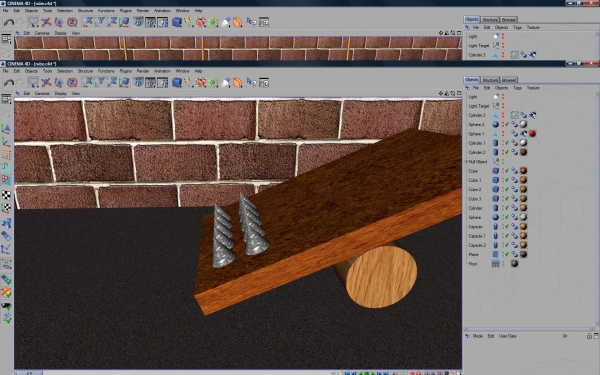The image size is (600, 375).
Task: Click the Undo arrow in front toolbar
Action: tap(9, 83)
